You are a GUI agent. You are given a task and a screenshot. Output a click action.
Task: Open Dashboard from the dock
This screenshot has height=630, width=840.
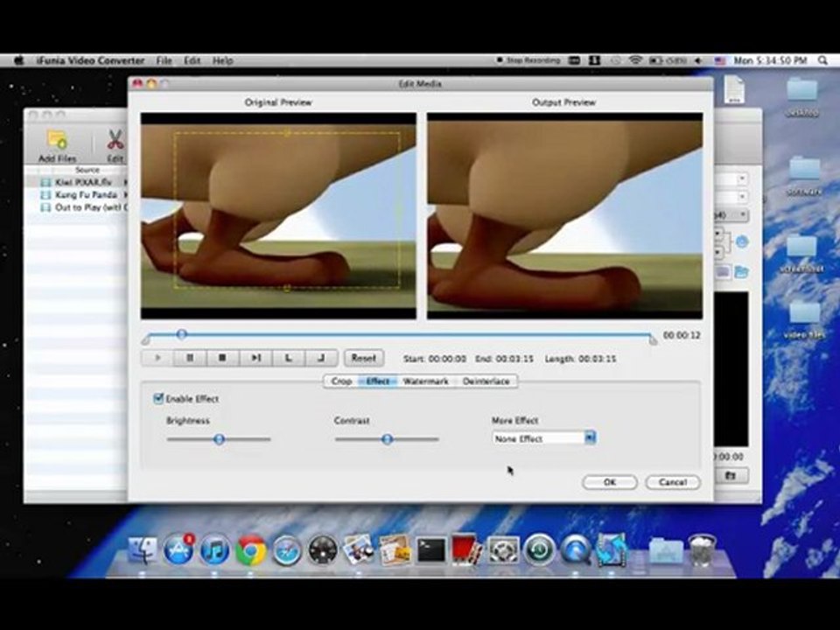pos(323,550)
